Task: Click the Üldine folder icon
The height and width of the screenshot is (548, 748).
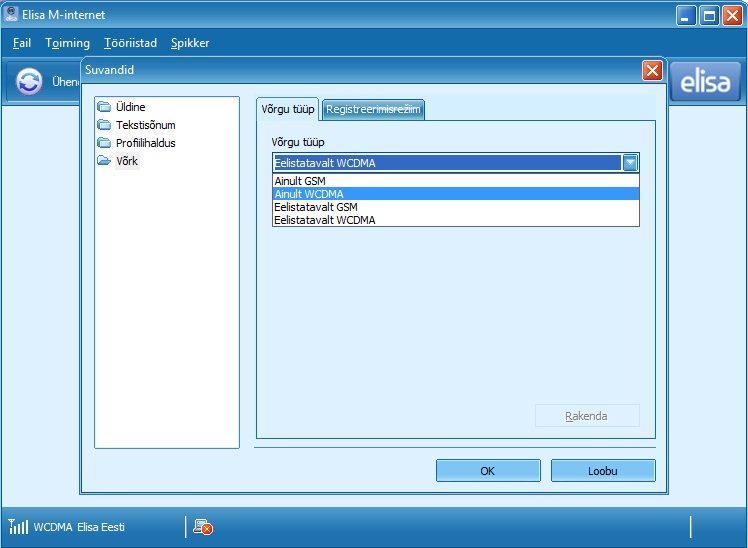Action: [x=105, y=107]
